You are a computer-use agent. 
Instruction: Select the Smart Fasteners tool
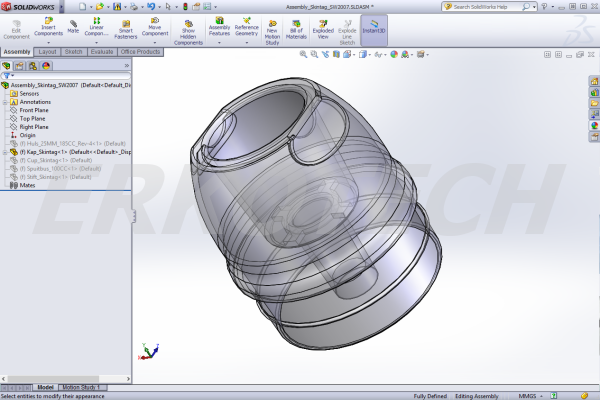[125, 26]
